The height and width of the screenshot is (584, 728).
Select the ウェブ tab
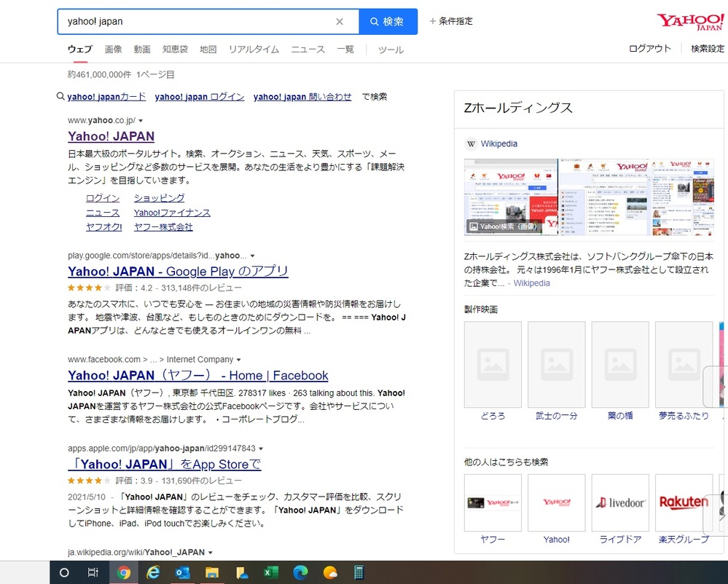[80, 50]
